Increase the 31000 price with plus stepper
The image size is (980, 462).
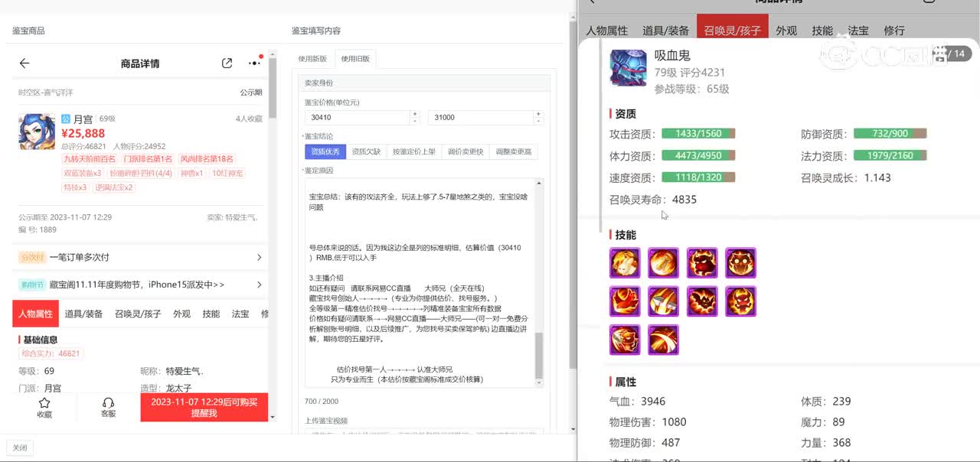tap(539, 114)
